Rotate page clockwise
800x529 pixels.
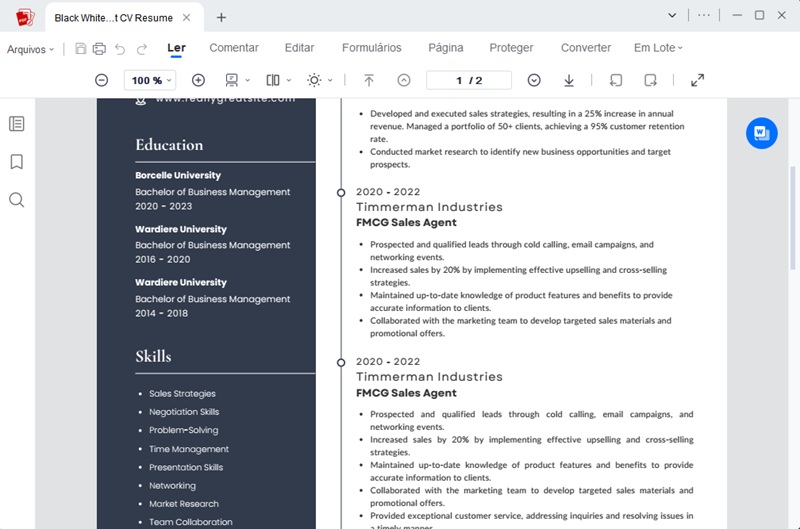(x=651, y=80)
